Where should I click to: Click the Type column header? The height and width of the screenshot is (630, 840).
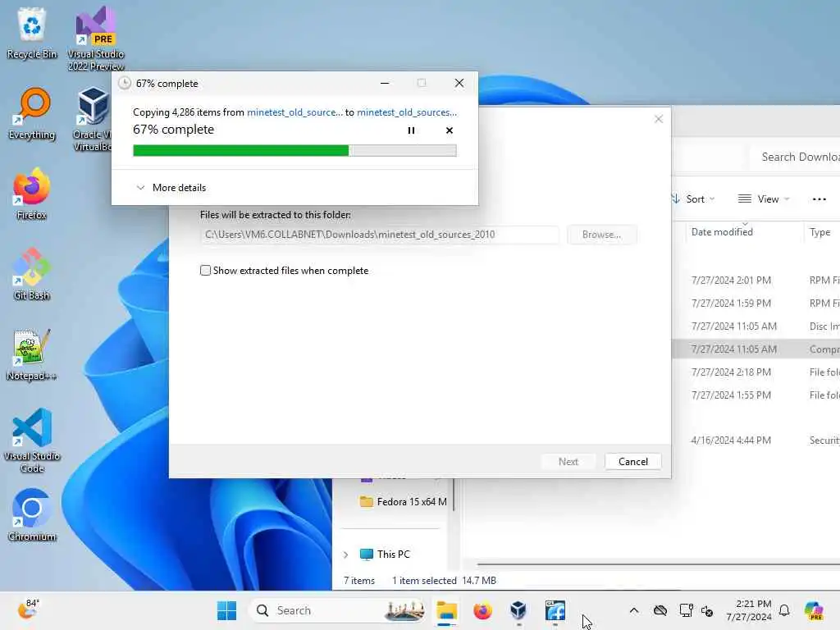[821, 232]
